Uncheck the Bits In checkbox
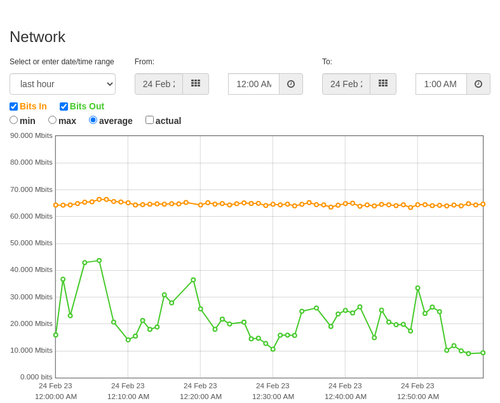 click(14, 106)
